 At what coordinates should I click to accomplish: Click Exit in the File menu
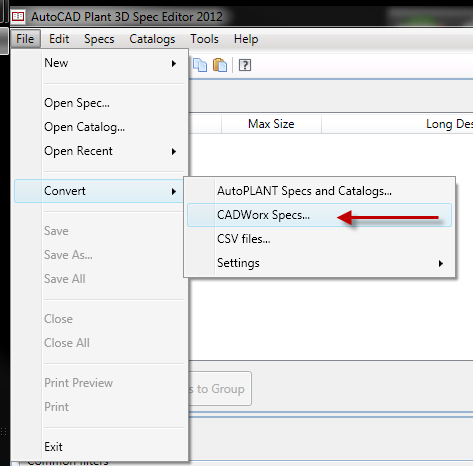100,447
